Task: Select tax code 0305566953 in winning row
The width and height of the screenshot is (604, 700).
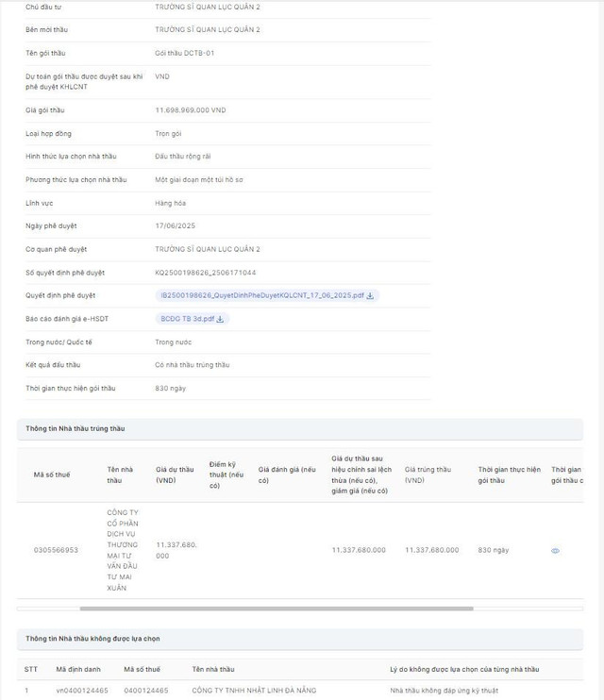Action: point(56,549)
